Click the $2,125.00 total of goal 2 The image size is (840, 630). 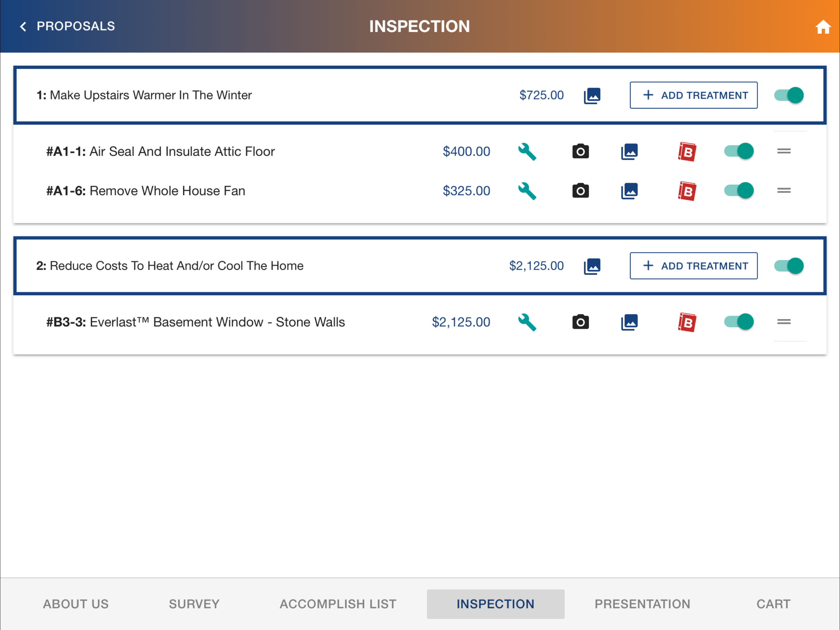536,265
